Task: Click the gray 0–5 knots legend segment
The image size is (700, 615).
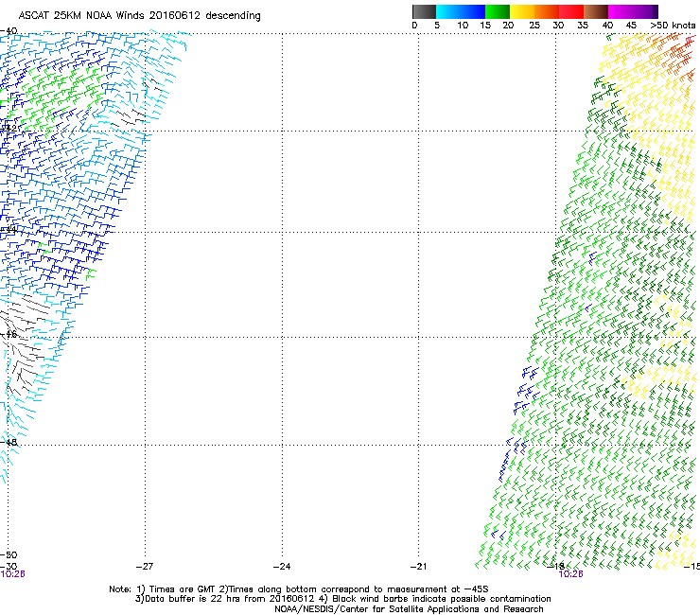Action: point(425,11)
